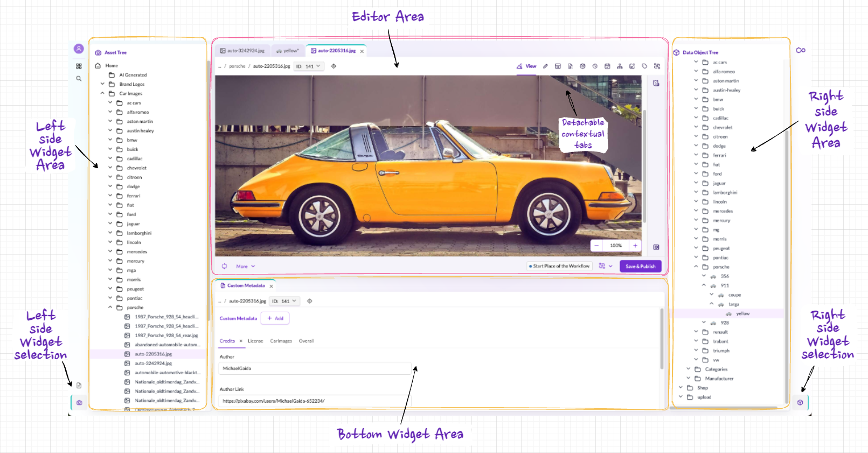Select the camera asset widget icon bottom-left

79,402
